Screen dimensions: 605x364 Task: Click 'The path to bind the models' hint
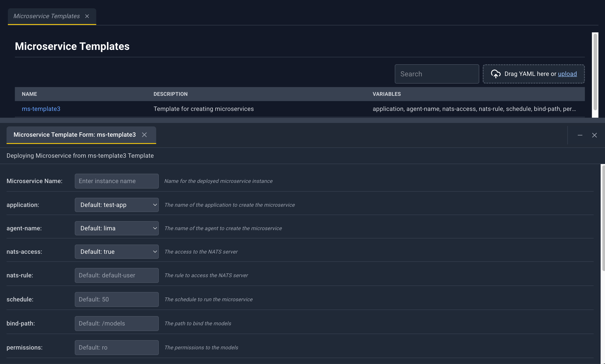(198, 323)
